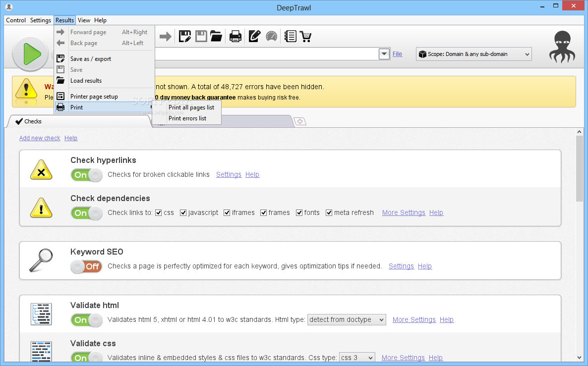Click Help link next to Add new check
Image resolution: width=588 pixels, height=366 pixels.
pos(71,138)
